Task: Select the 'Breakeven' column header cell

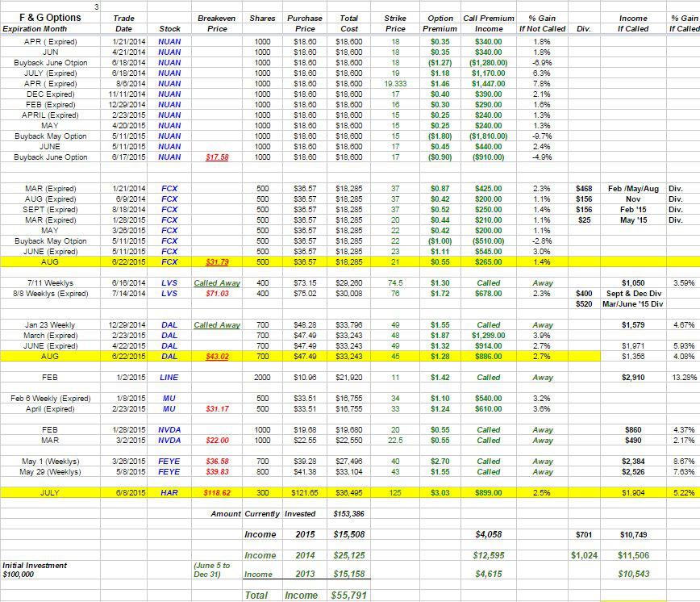Action: (x=216, y=19)
